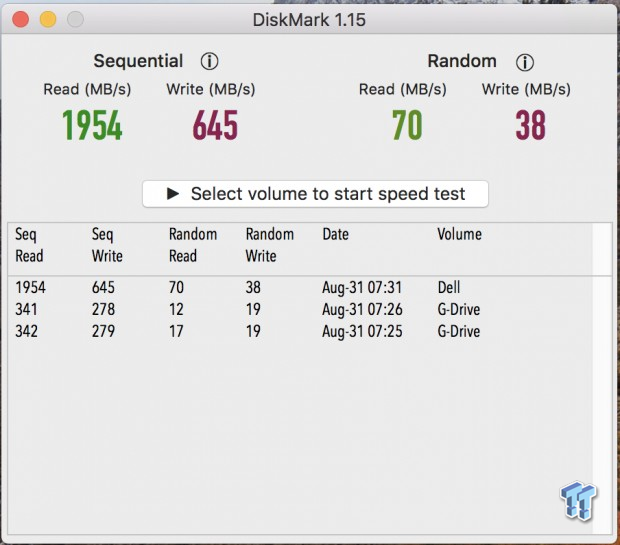Click the Sequential heading
620x545 pixels.
(138, 61)
